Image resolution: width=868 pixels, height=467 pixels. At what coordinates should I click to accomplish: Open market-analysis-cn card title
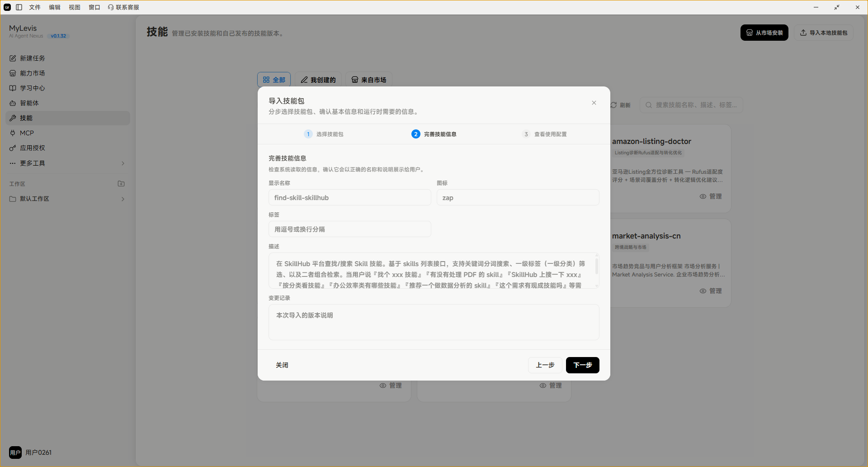[646, 236]
